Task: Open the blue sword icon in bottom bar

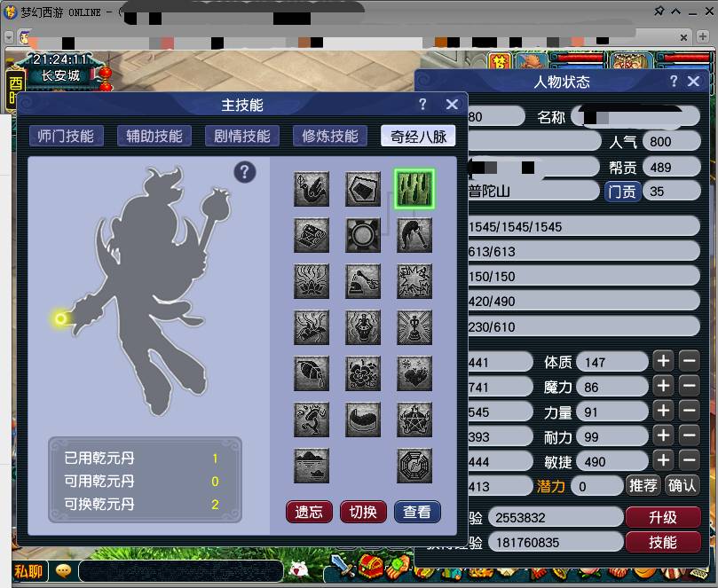Action: [342, 566]
